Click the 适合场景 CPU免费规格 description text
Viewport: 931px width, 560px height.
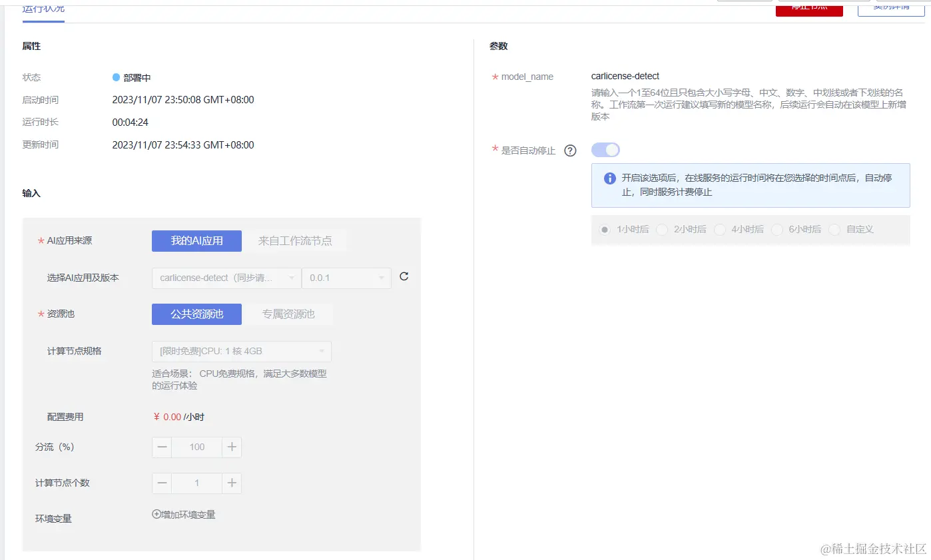239,380
